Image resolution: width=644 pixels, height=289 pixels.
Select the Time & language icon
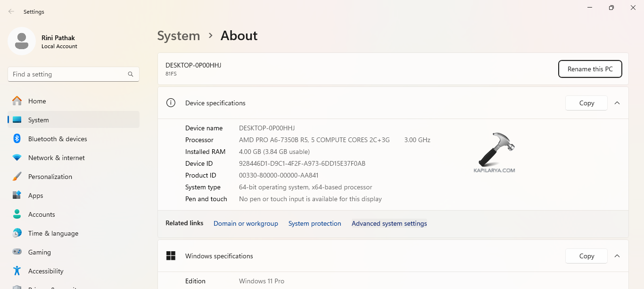tap(17, 233)
